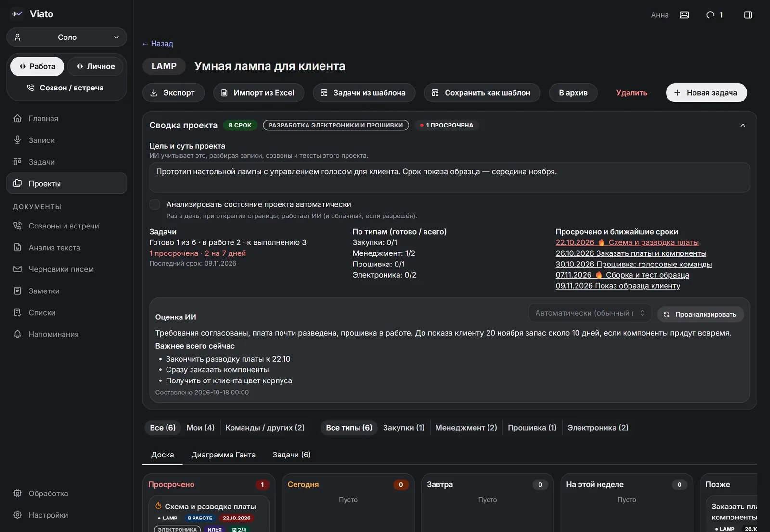This screenshot has height=532, width=770.
Task: Click the project goal text field
Action: coord(449,177)
